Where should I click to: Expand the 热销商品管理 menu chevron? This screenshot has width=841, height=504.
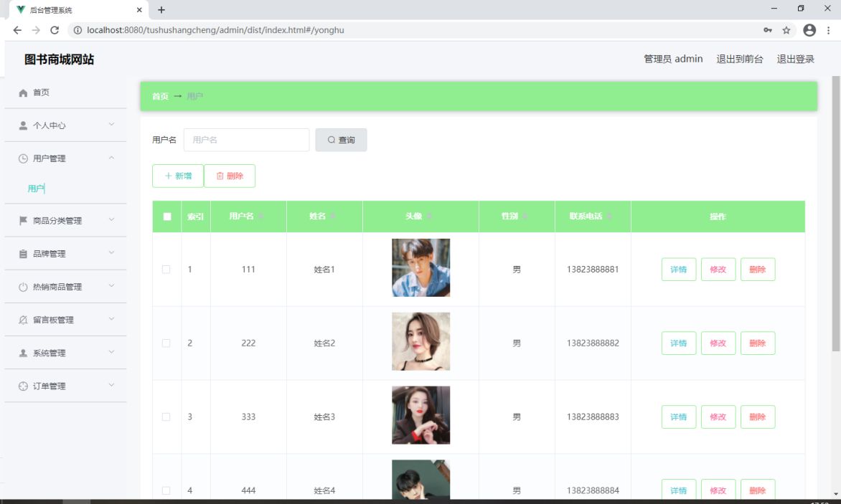(111, 286)
